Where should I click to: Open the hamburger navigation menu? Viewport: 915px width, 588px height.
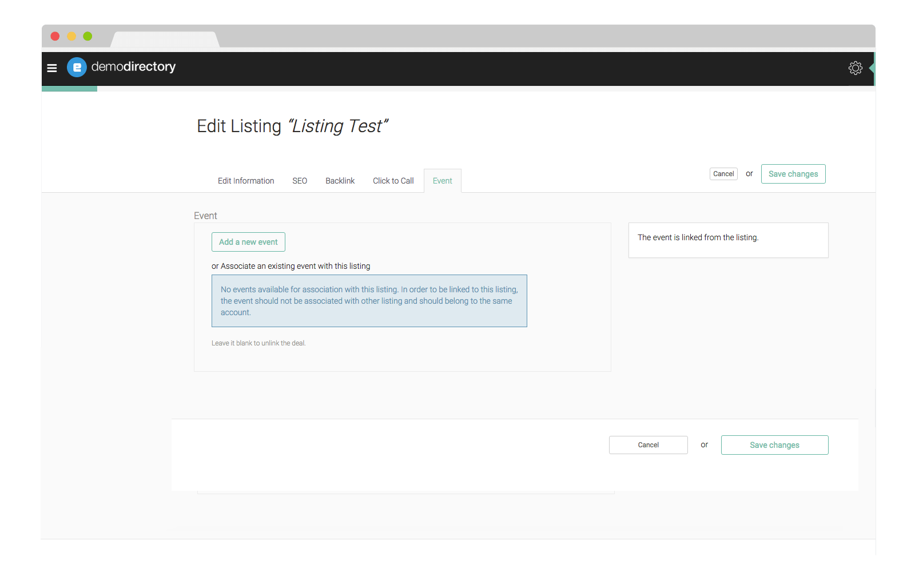coord(52,68)
